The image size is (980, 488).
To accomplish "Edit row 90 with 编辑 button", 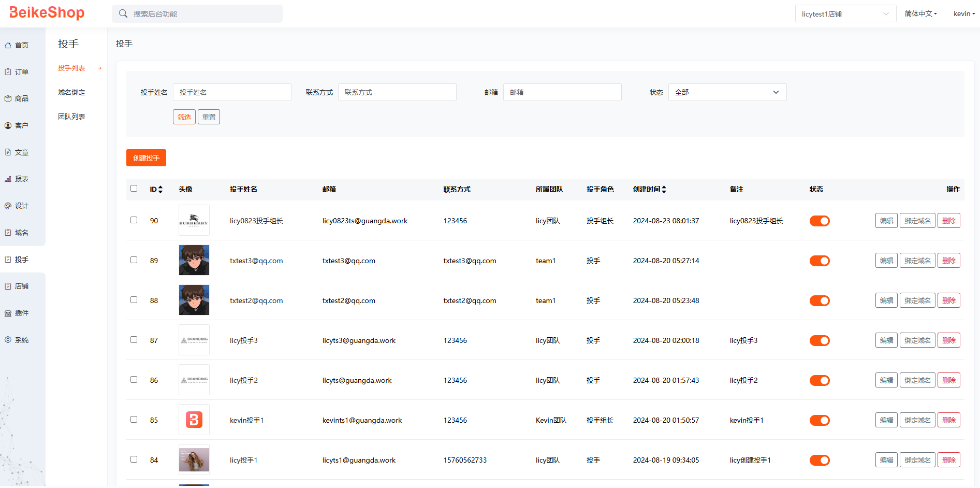I will [886, 221].
